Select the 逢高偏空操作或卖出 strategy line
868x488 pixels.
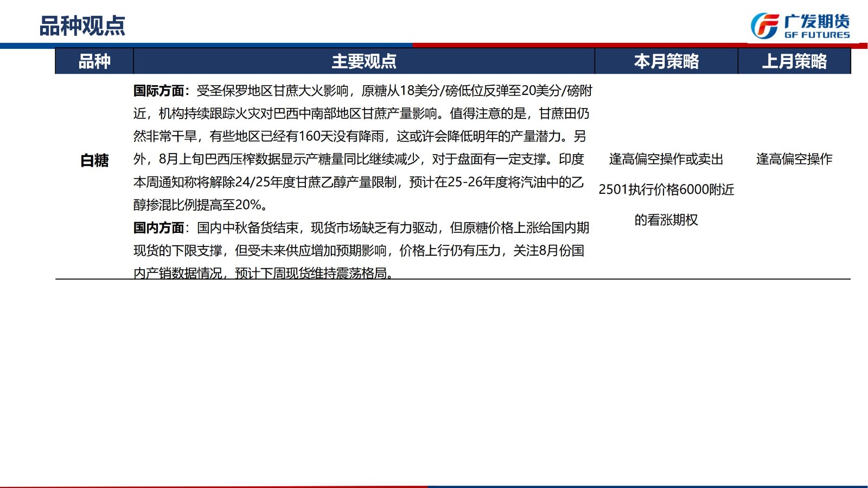click(666, 159)
